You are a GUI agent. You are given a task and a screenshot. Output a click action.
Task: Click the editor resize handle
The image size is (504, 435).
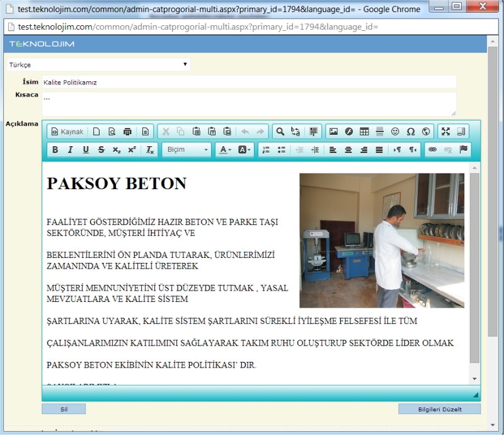476,395
